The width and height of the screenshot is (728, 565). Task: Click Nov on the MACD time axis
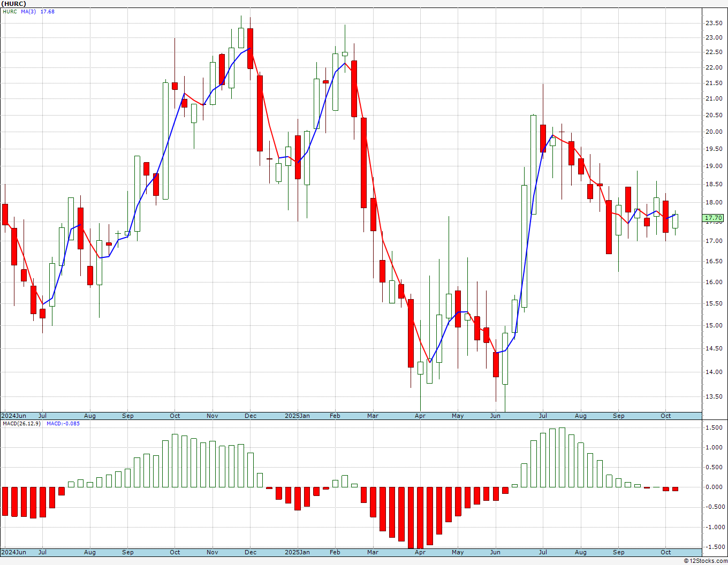tap(213, 552)
